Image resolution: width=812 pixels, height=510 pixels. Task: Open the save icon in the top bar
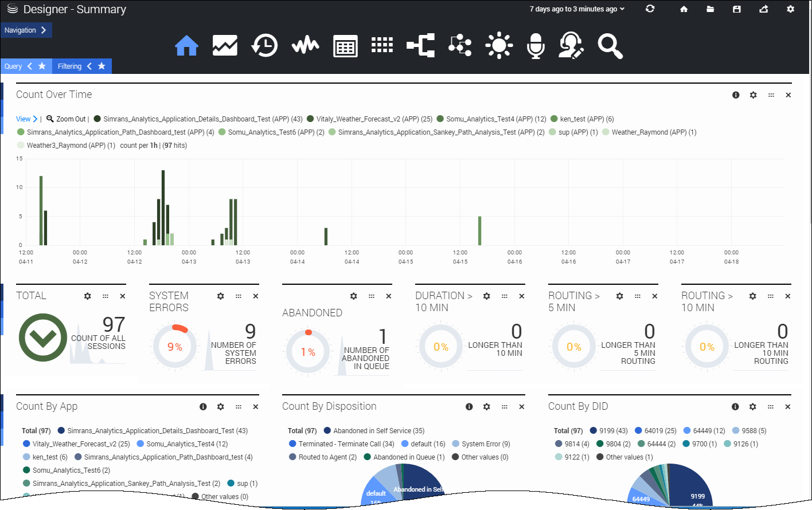click(736, 9)
